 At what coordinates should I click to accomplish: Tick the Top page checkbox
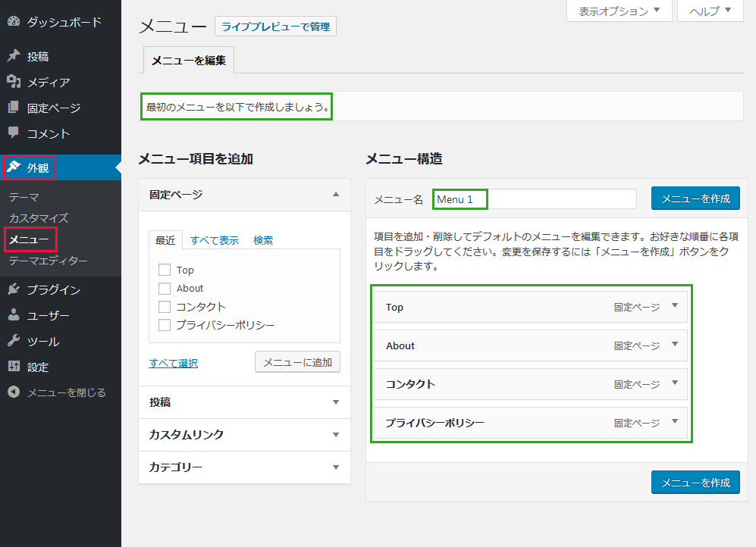click(165, 270)
